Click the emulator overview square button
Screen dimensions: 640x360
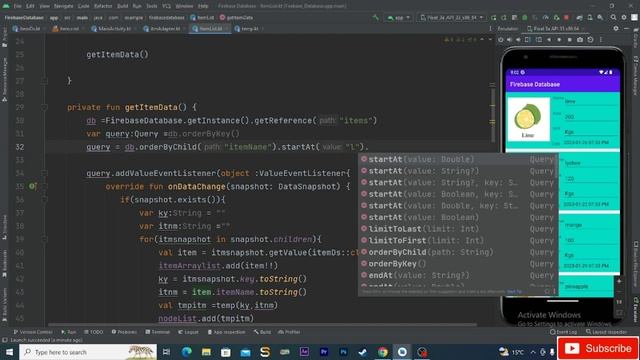tap(569, 40)
